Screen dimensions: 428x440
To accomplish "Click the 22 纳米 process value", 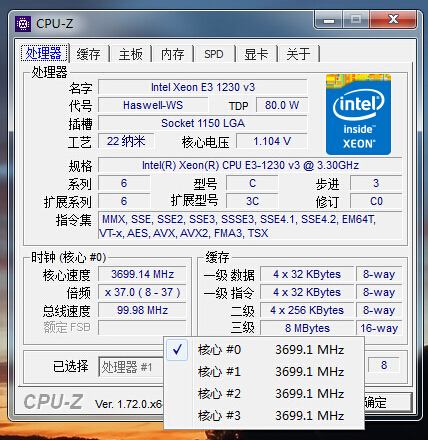I will 126,141.
